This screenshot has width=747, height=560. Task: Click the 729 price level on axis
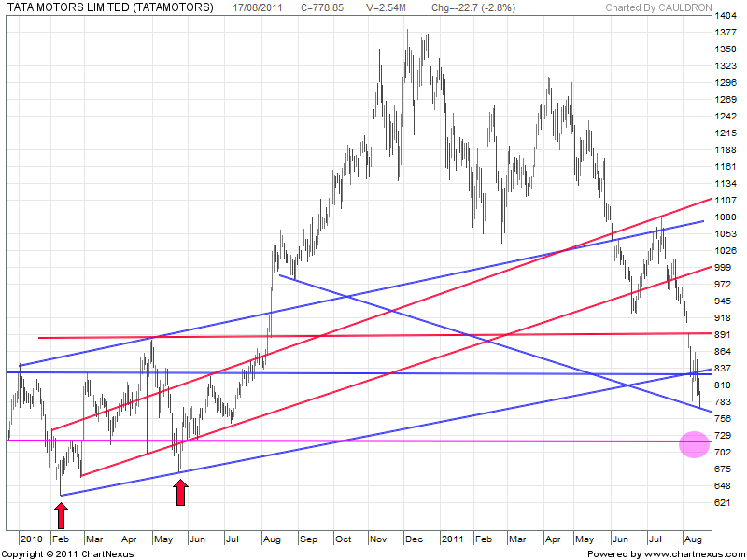coord(722,435)
